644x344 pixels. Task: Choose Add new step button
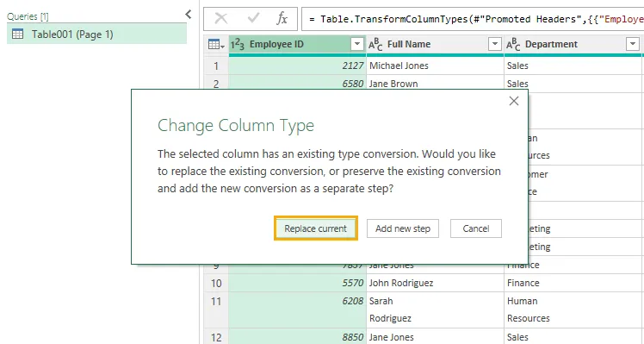pos(403,228)
